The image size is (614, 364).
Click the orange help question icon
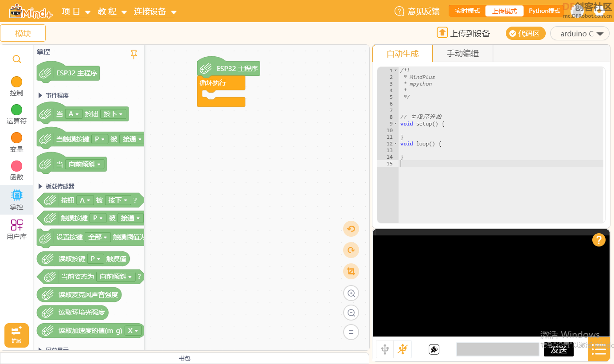[x=598, y=240]
